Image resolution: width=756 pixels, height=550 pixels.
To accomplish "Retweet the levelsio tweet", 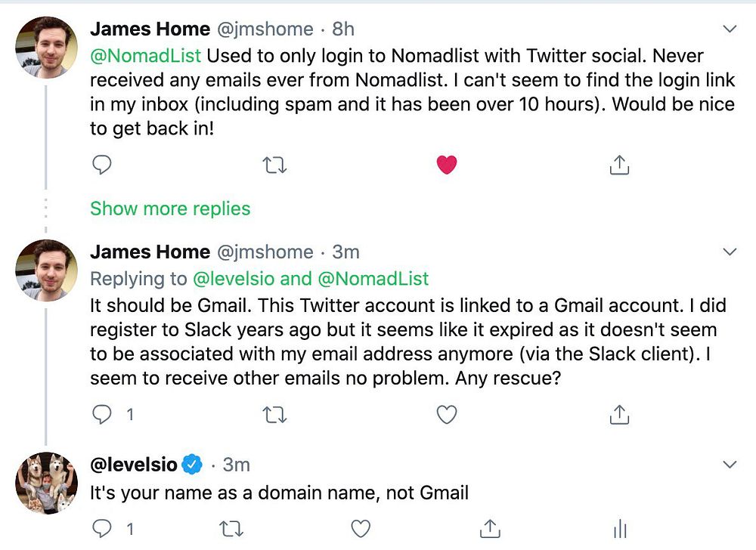I will tap(231, 529).
